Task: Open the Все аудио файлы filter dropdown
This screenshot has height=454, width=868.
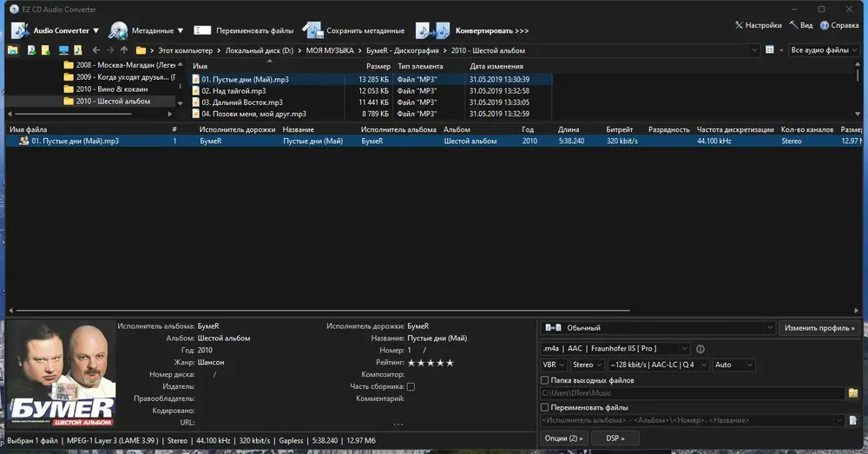Action: pyautogui.click(x=824, y=49)
